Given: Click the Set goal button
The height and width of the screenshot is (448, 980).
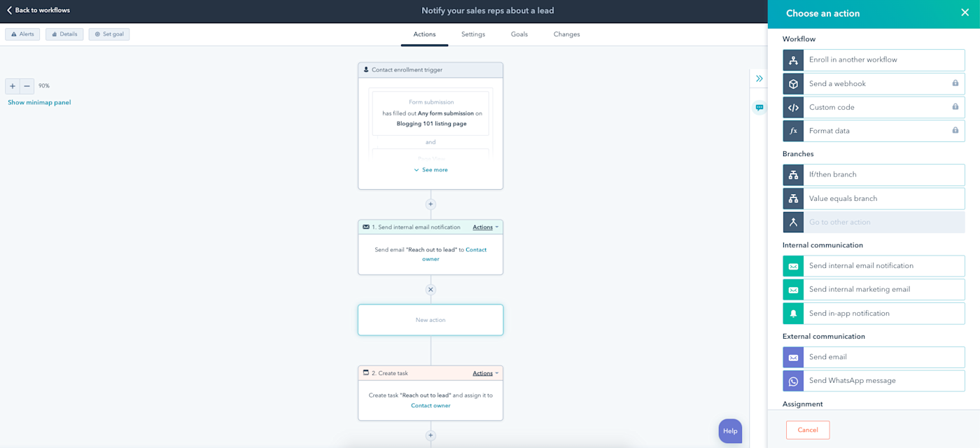Looking at the screenshot, I should click(109, 34).
